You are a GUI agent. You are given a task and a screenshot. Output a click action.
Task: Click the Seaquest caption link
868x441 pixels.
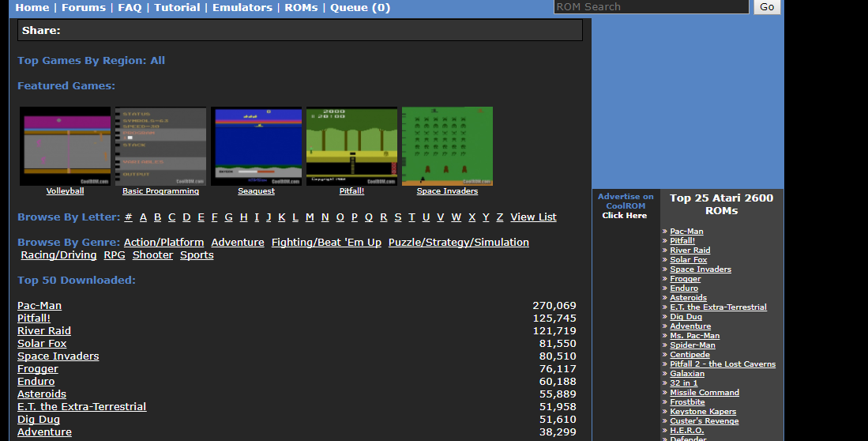coord(257,191)
